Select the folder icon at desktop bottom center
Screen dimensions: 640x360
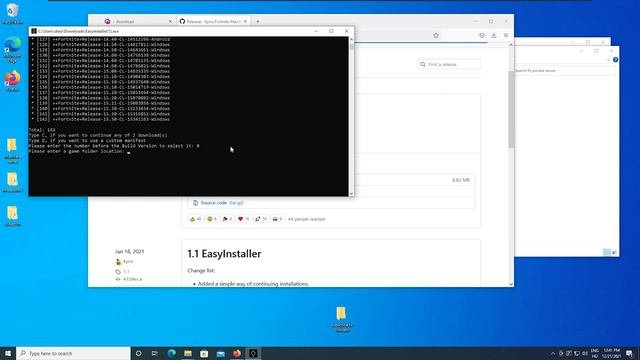[342, 319]
